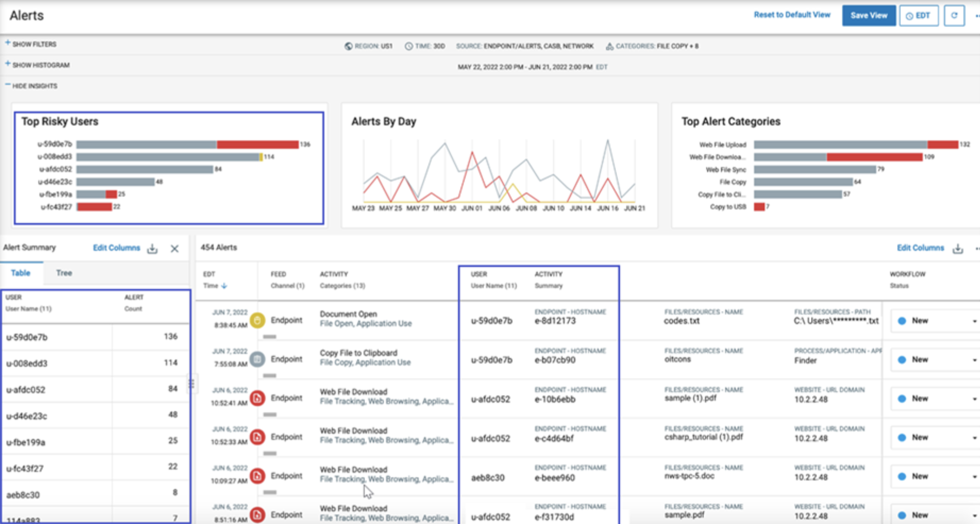Click the Save View button
The height and width of the screenshot is (524, 980).
click(x=868, y=15)
